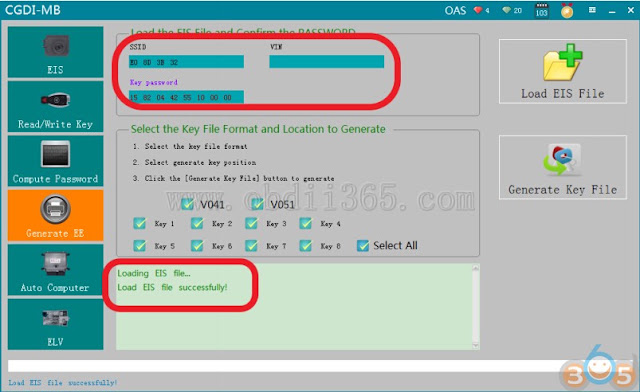
Task: Click the calendar 103 icon
Action: click(x=542, y=10)
